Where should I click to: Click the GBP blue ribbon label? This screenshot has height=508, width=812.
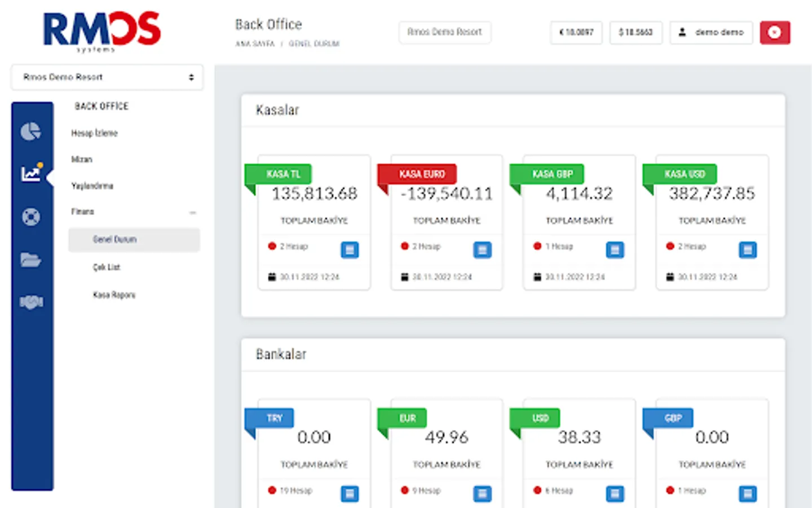(x=668, y=418)
